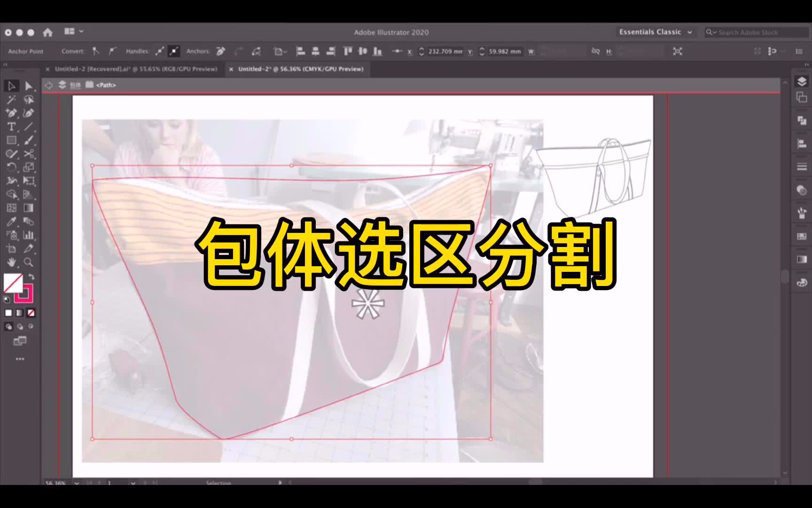Open the Align To dropdown
This screenshot has height=508, width=812.
click(281, 51)
